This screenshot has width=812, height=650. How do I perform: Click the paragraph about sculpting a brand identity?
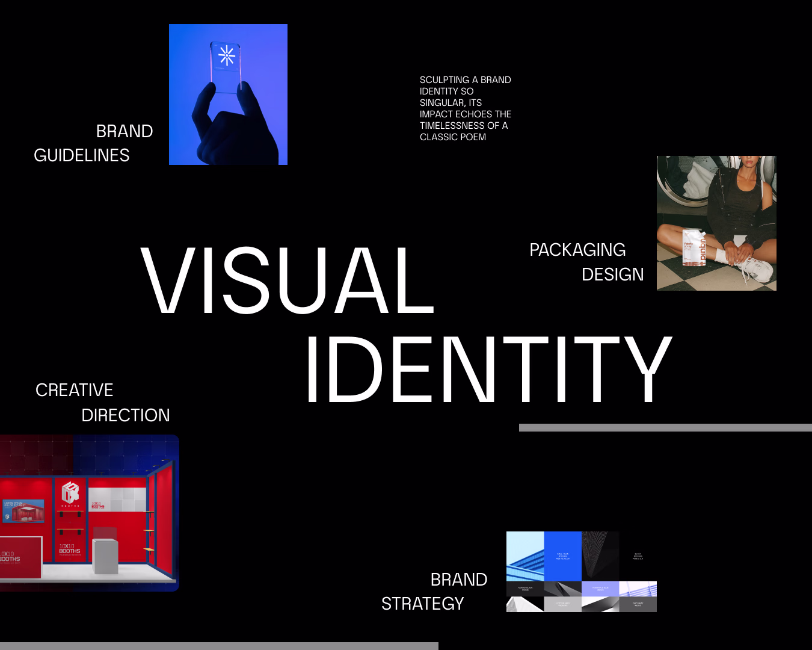pos(466,108)
